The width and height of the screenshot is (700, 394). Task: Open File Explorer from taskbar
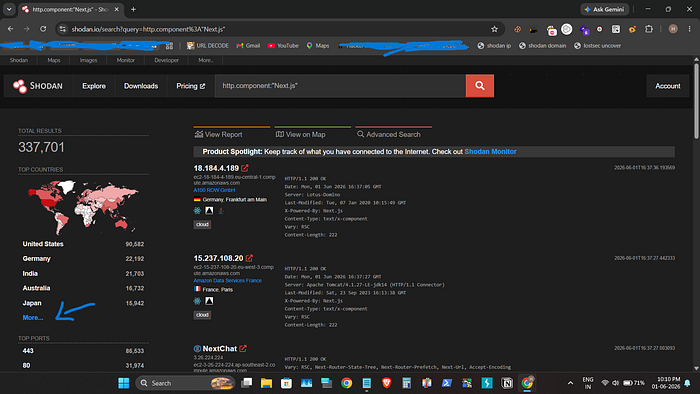point(267,383)
